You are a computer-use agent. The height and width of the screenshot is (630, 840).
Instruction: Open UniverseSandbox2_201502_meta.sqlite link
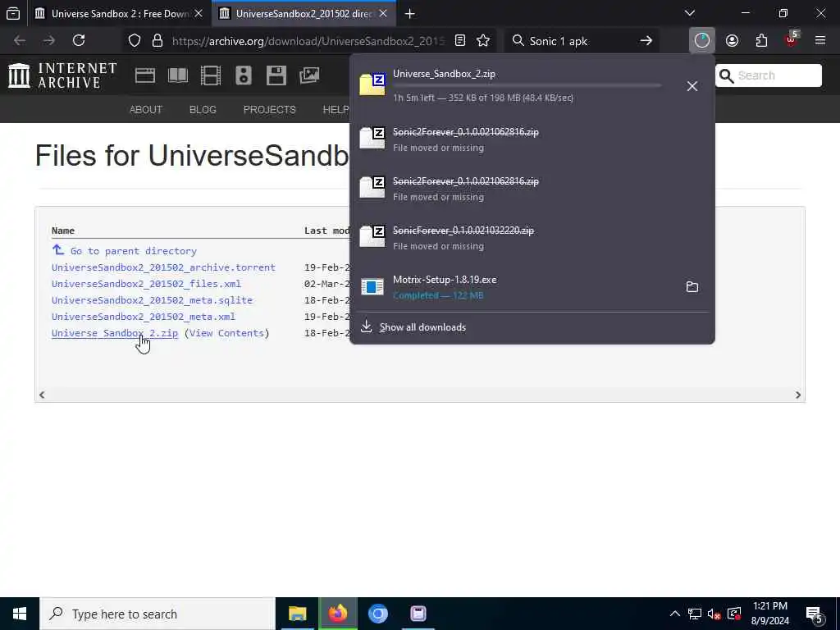tap(152, 300)
